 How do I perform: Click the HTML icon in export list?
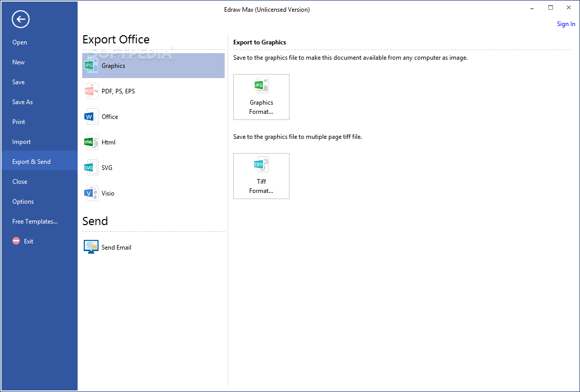(x=91, y=142)
